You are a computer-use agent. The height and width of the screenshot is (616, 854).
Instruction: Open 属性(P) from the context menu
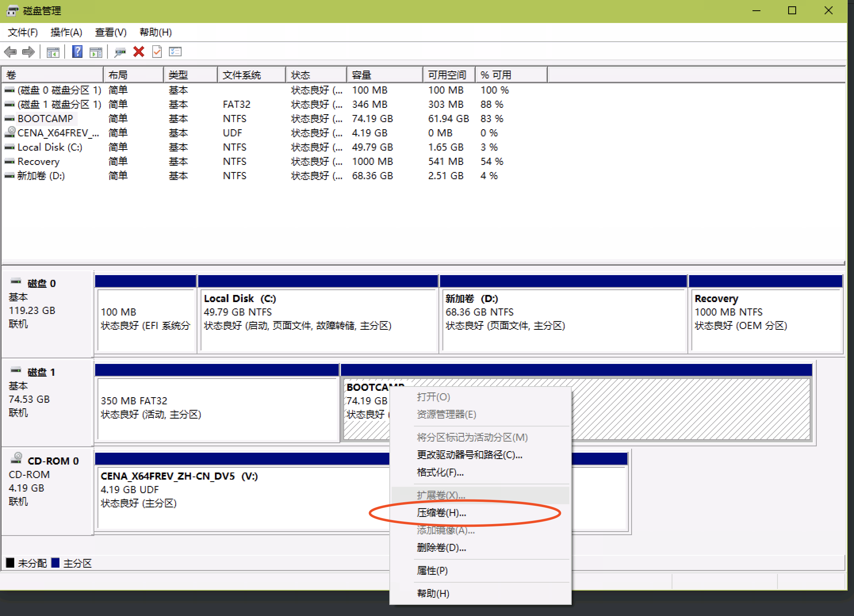432,571
